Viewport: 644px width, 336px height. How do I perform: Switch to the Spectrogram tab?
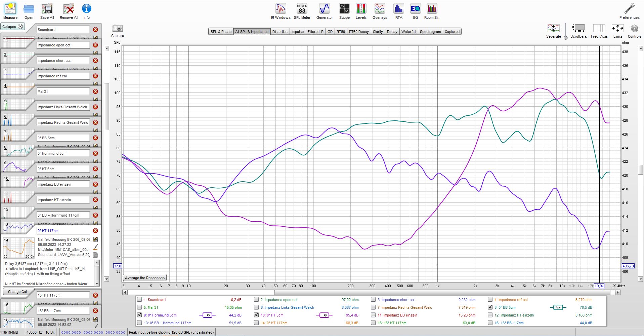pyautogui.click(x=430, y=32)
